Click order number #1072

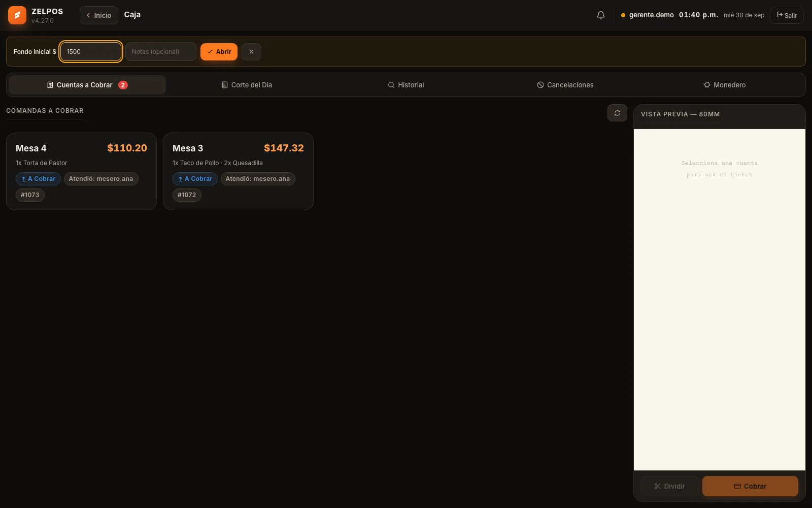[187, 195]
